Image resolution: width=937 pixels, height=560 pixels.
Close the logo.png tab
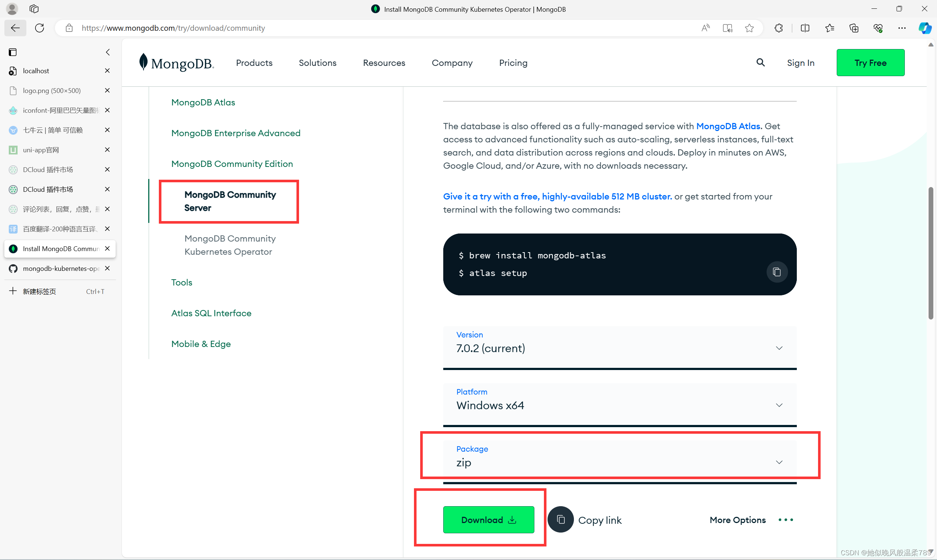(x=107, y=90)
